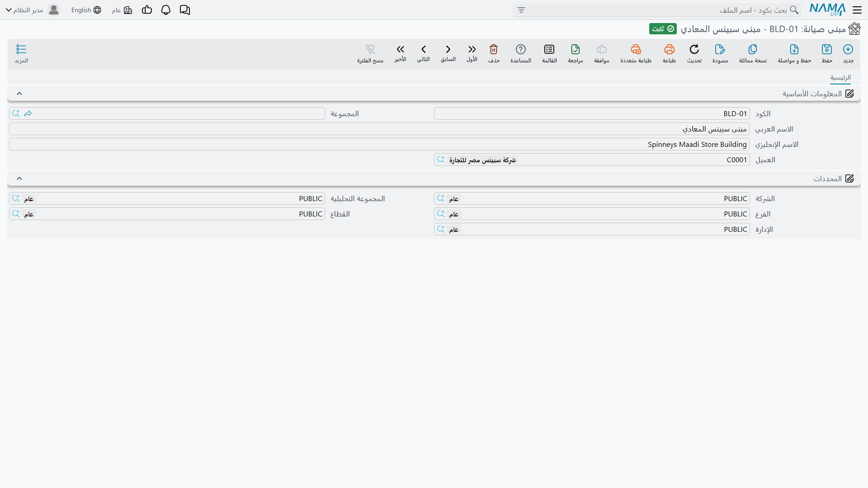This screenshot has height=488, width=868.
Task: Switch language to English
Action: pyautogui.click(x=86, y=10)
